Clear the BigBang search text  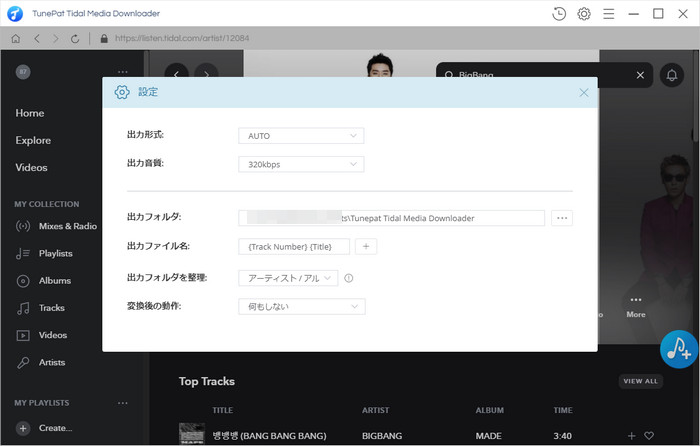pyautogui.click(x=640, y=75)
